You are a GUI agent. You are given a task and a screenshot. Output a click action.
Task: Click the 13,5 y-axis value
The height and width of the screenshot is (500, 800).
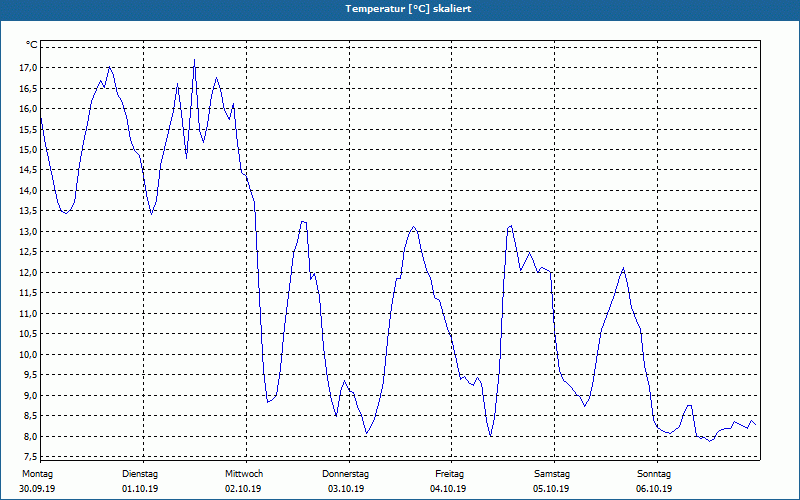coord(28,211)
